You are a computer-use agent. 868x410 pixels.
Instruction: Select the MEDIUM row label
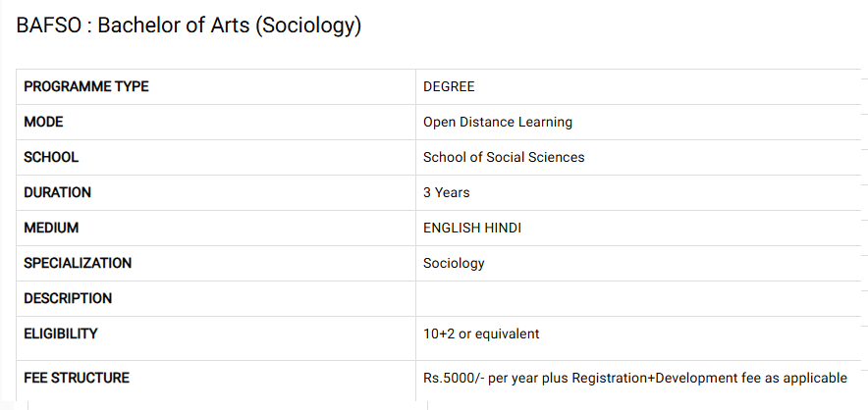[51, 228]
